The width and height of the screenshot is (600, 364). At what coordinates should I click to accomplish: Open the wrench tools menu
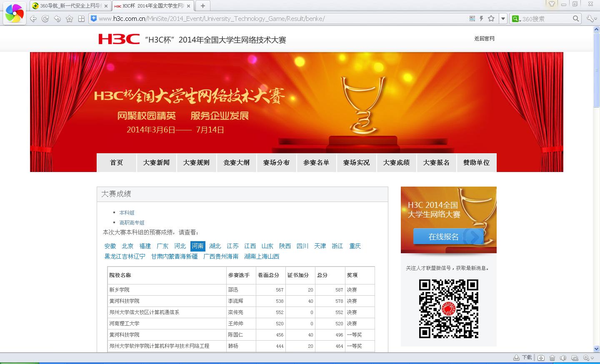(592, 19)
